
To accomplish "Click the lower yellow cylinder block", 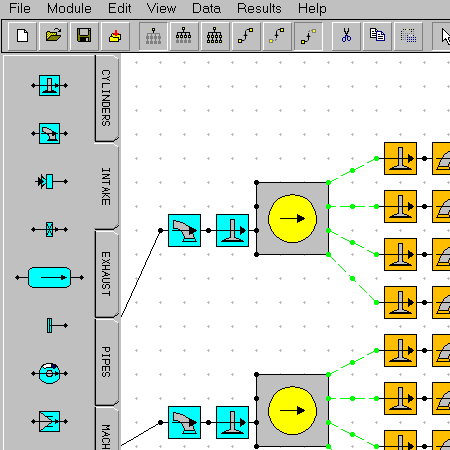I will point(292,411).
